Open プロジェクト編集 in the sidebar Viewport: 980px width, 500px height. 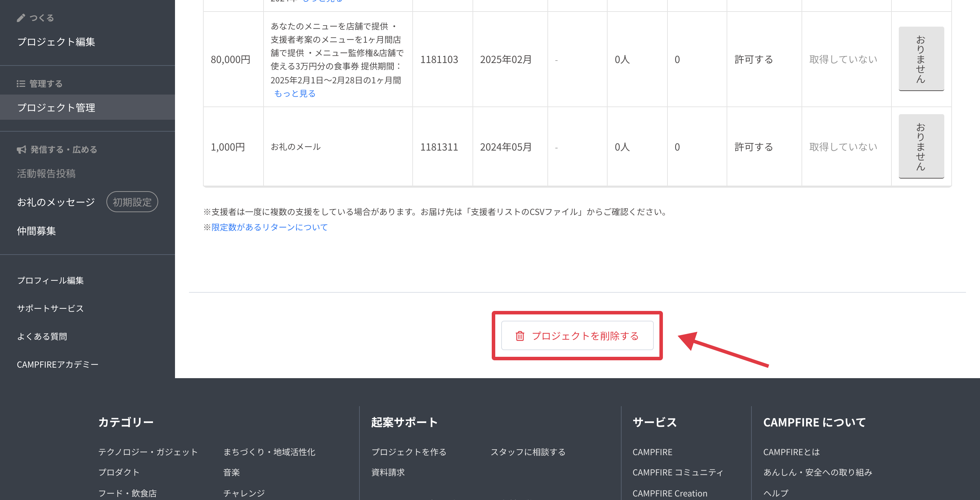(x=56, y=42)
